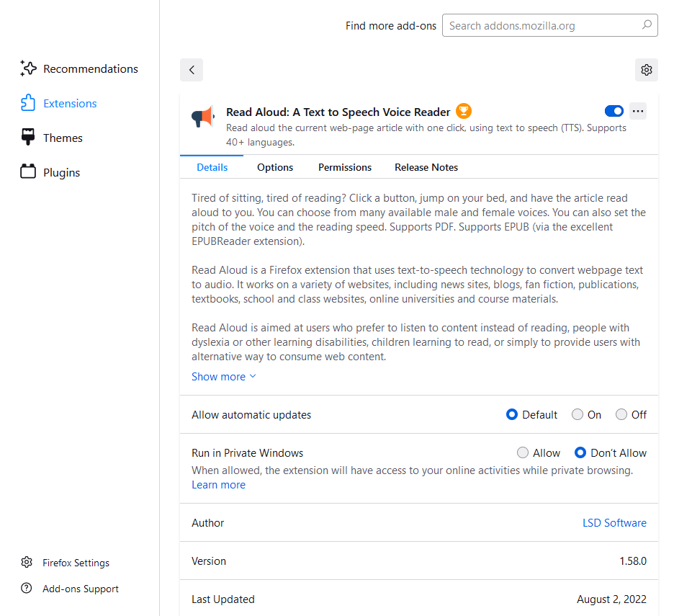Open Firefox Settings from the sidebar
Screen dimensions: 674x616
pyautogui.click(x=76, y=563)
